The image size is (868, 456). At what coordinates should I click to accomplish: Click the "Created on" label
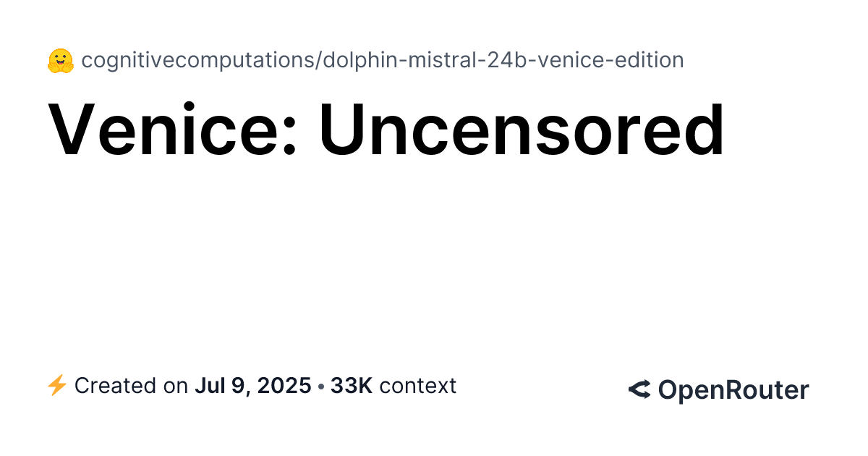click(x=131, y=386)
